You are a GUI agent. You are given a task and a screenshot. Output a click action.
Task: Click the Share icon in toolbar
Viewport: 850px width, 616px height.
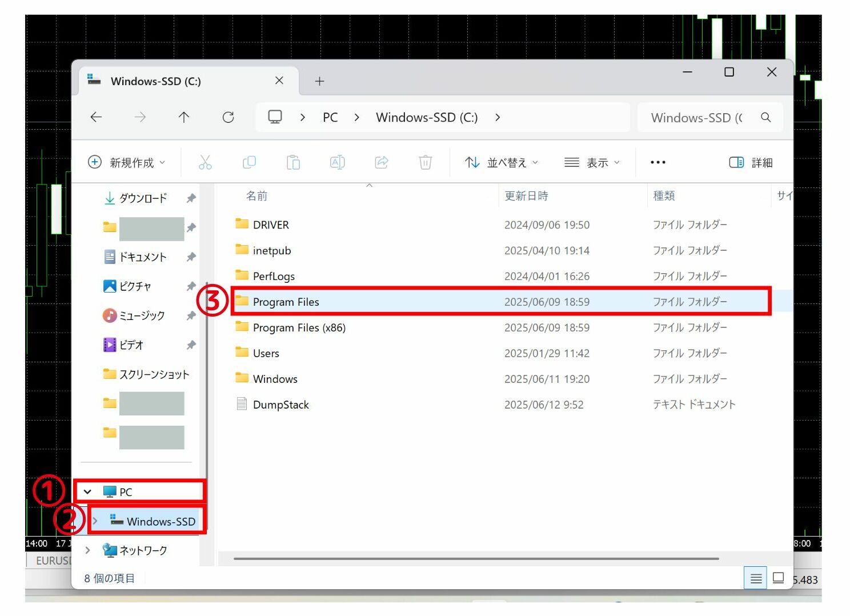pyautogui.click(x=381, y=163)
